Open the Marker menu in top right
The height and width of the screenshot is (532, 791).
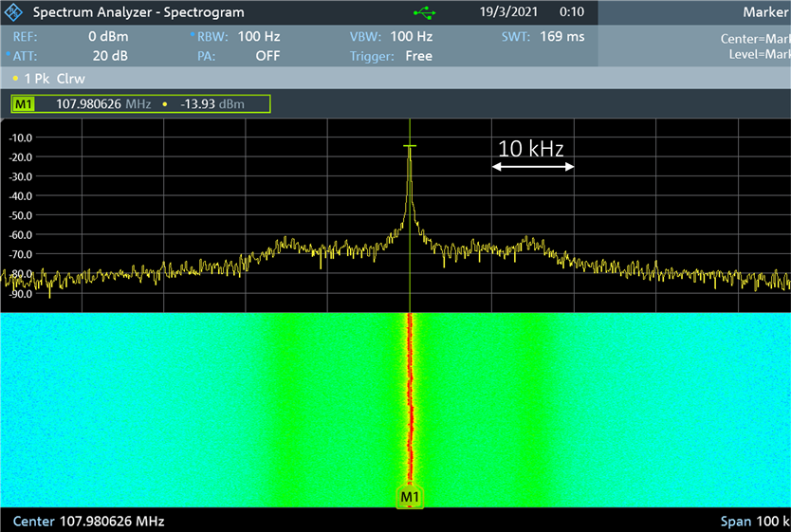click(764, 12)
